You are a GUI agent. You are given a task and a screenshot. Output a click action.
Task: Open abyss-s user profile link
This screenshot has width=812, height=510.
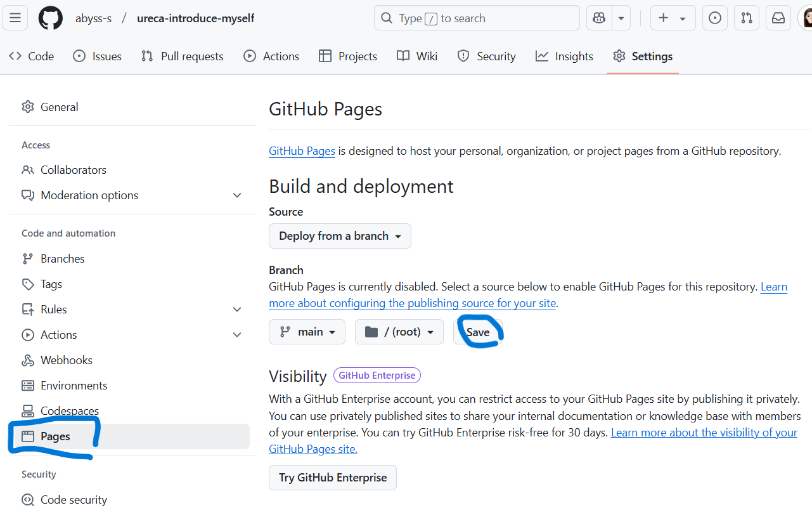(x=93, y=18)
